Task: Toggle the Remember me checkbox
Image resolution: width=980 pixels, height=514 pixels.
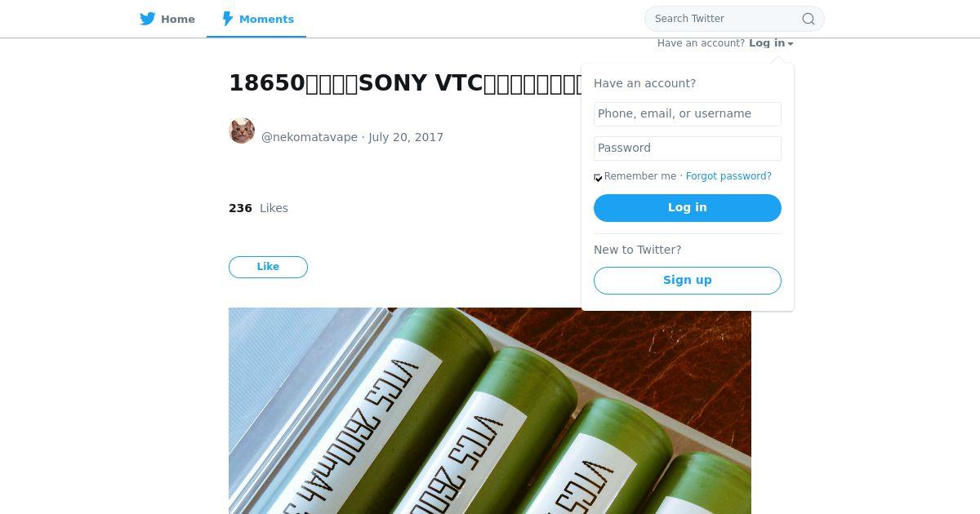Action: coord(598,177)
